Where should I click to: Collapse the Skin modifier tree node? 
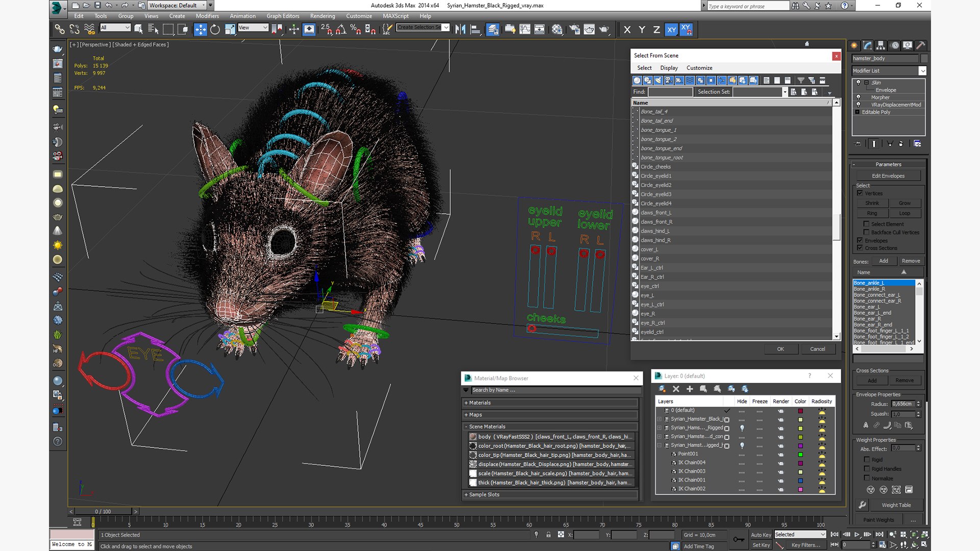[x=866, y=82]
